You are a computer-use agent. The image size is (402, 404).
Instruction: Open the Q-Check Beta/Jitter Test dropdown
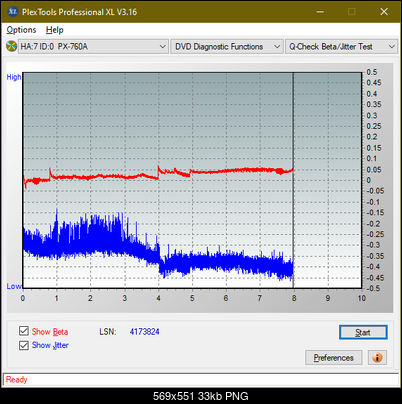coord(341,47)
